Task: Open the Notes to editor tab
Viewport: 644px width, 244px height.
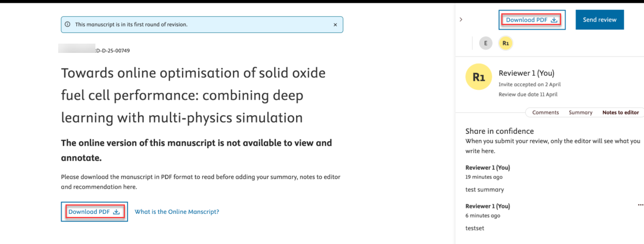Action: [620, 113]
